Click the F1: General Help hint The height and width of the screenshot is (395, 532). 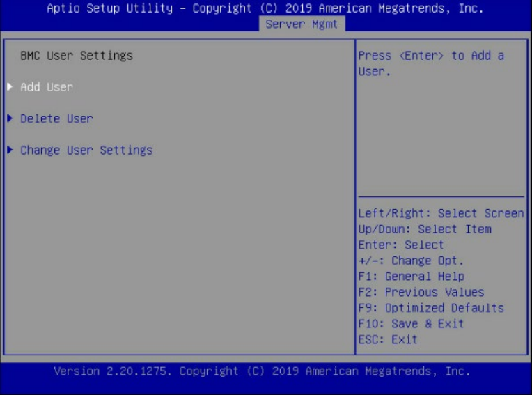pyautogui.click(x=410, y=277)
